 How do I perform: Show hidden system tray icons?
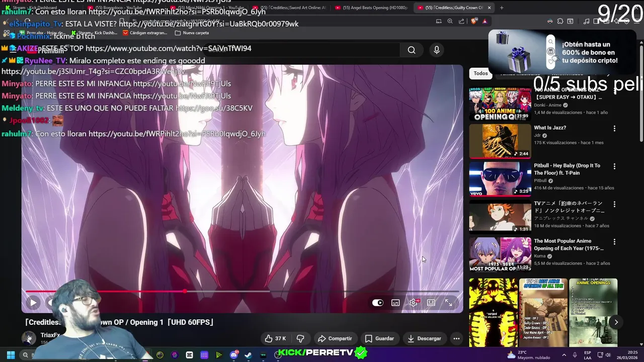pos(563,355)
